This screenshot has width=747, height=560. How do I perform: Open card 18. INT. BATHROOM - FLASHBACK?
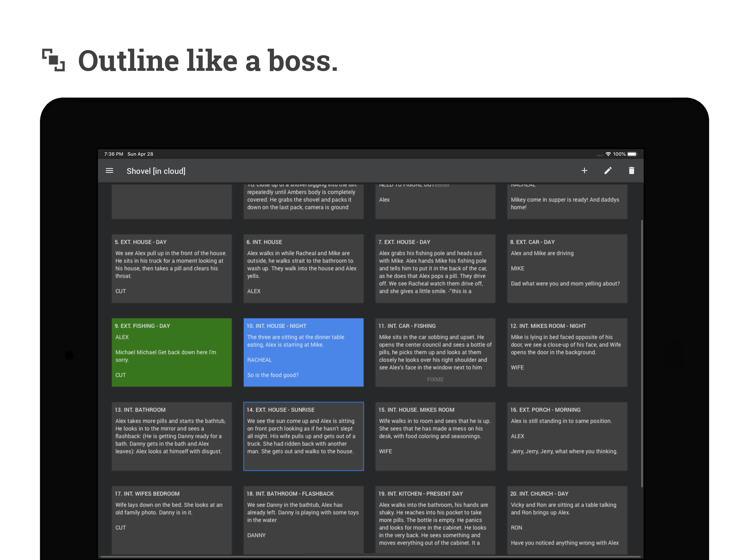303,520
